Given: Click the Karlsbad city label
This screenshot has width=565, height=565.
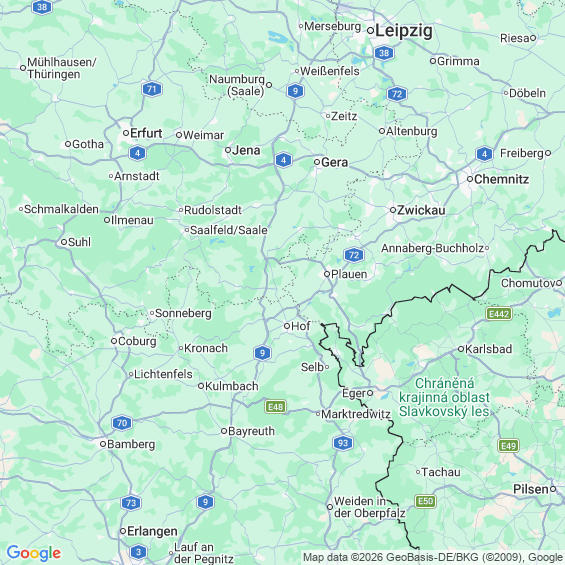Looking at the screenshot, I should [x=488, y=349].
